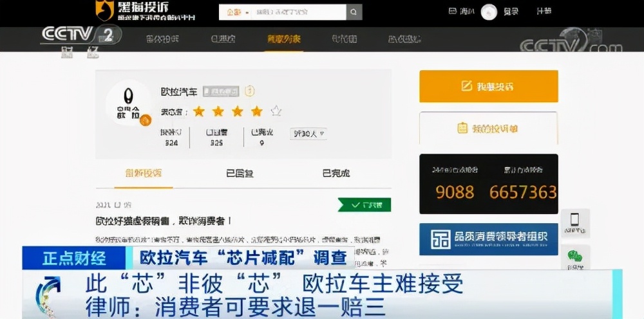Click the round user avatar in the header
Image resolution: width=644 pixels, height=319 pixels.
click(x=489, y=12)
